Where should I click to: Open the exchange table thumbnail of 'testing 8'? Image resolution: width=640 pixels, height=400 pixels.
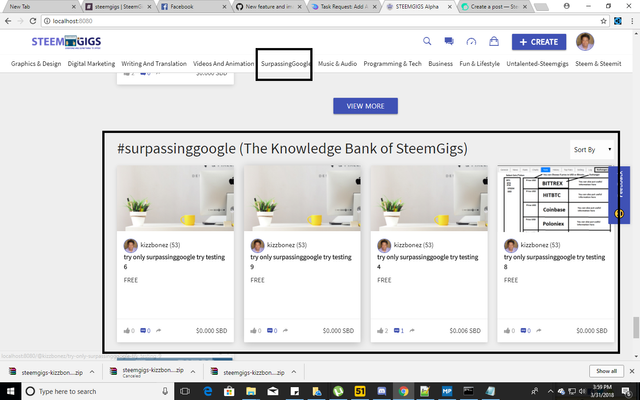(555, 198)
